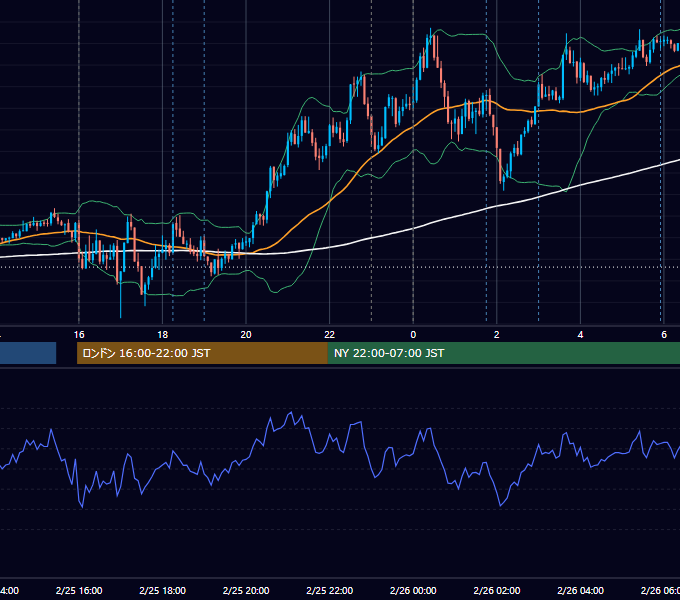Click the 4 hour label on chart axis
This screenshot has width=680, height=600.
coord(580,335)
